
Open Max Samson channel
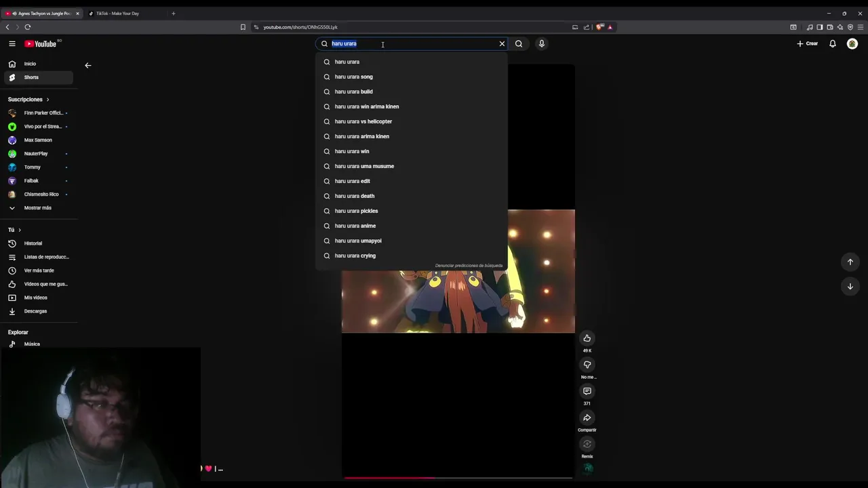point(39,140)
